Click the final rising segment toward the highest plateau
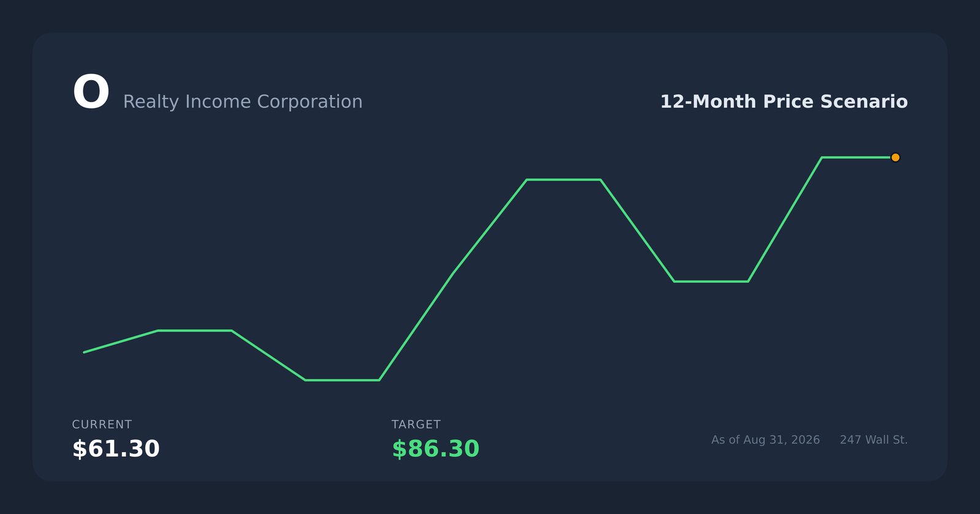The height and width of the screenshot is (514, 980). click(785, 219)
